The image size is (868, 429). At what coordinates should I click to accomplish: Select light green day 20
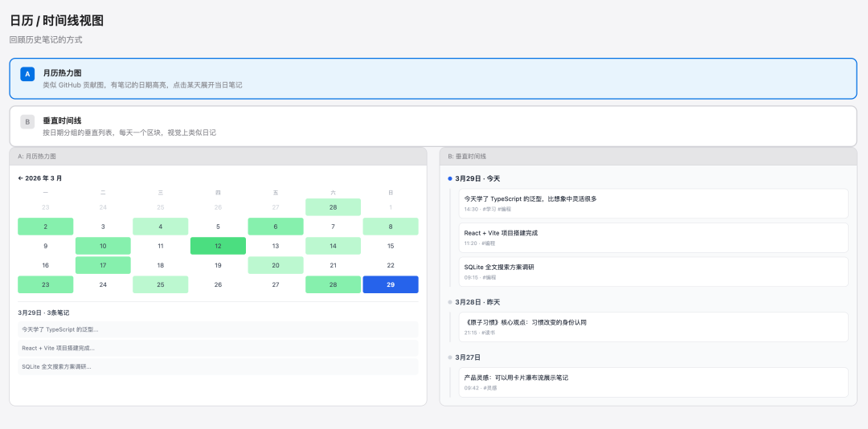pos(276,265)
